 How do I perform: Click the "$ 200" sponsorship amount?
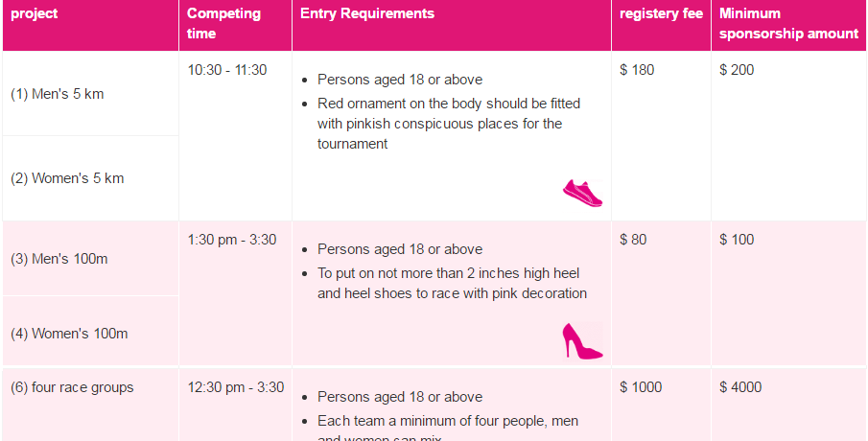tap(737, 70)
